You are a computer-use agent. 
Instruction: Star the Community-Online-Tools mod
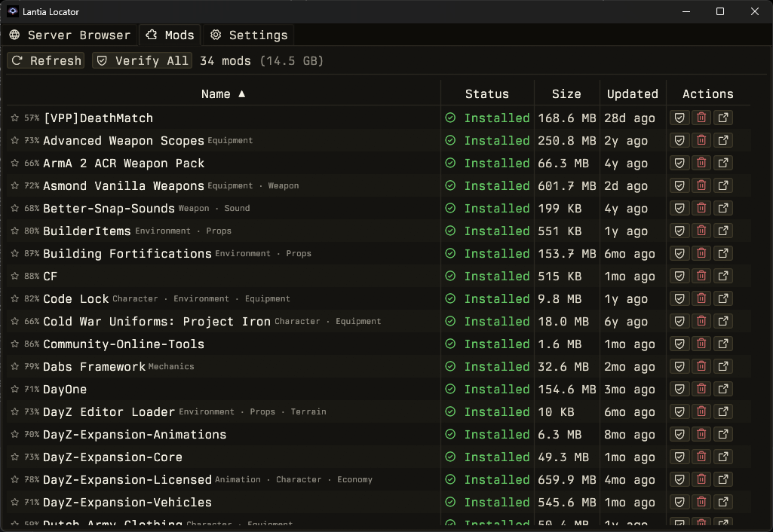[14, 344]
